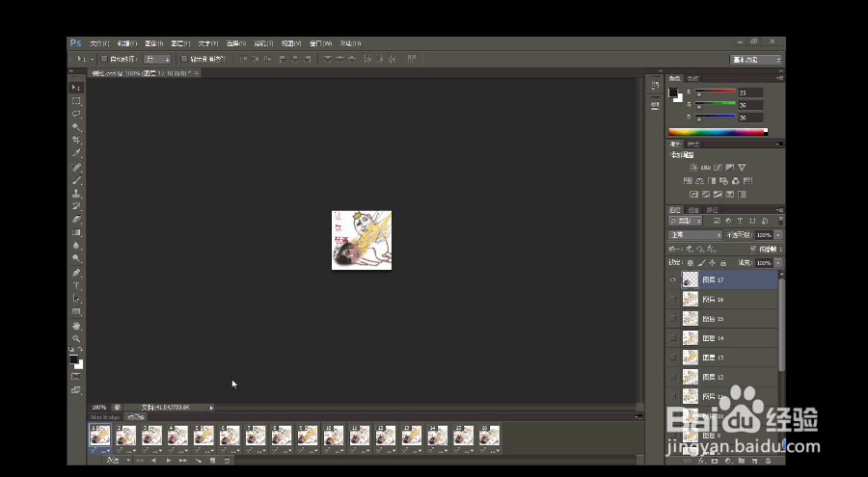Select the Type tool in the toolbox

76,286
